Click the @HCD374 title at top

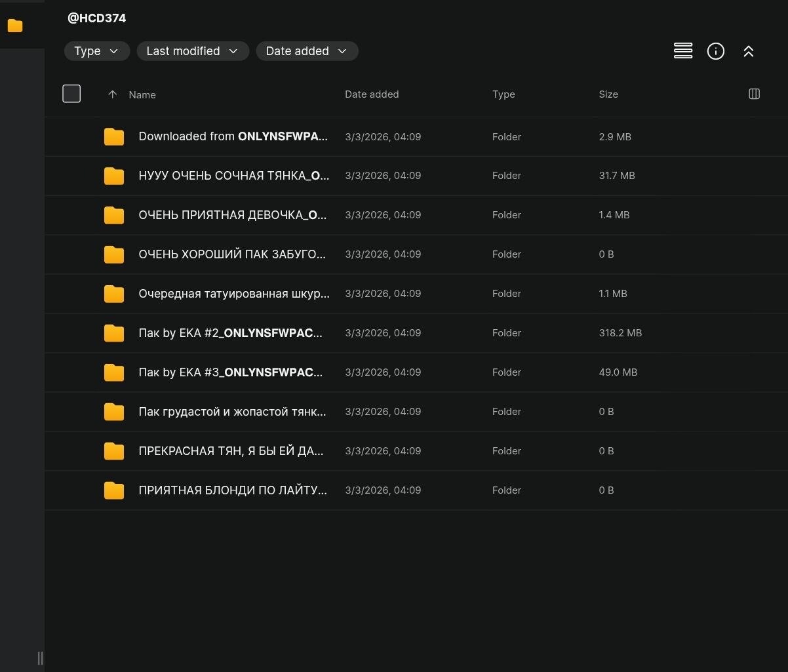click(x=96, y=18)
